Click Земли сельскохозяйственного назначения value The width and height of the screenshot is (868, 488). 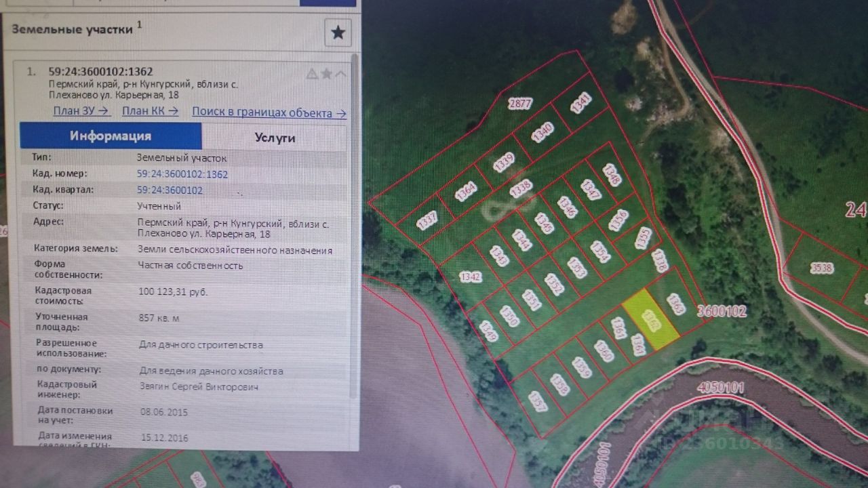point(235,250)
